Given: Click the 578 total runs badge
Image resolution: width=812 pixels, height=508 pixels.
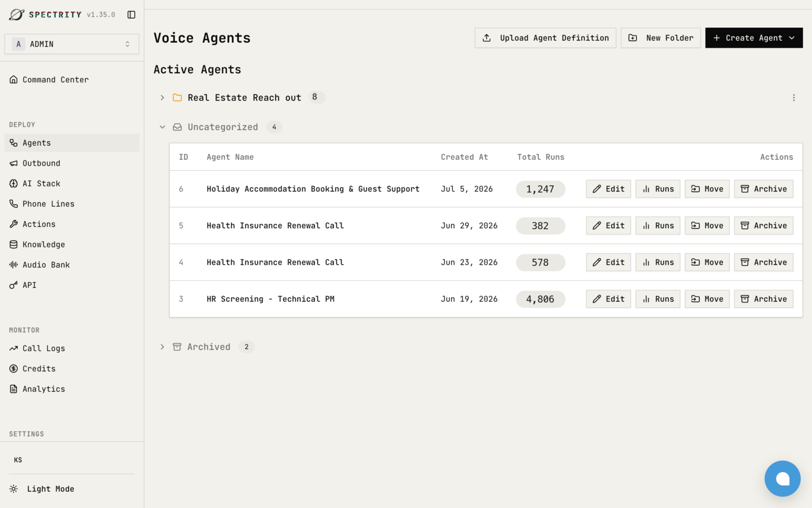Looking at the screenshot, I should click(541, 262).
